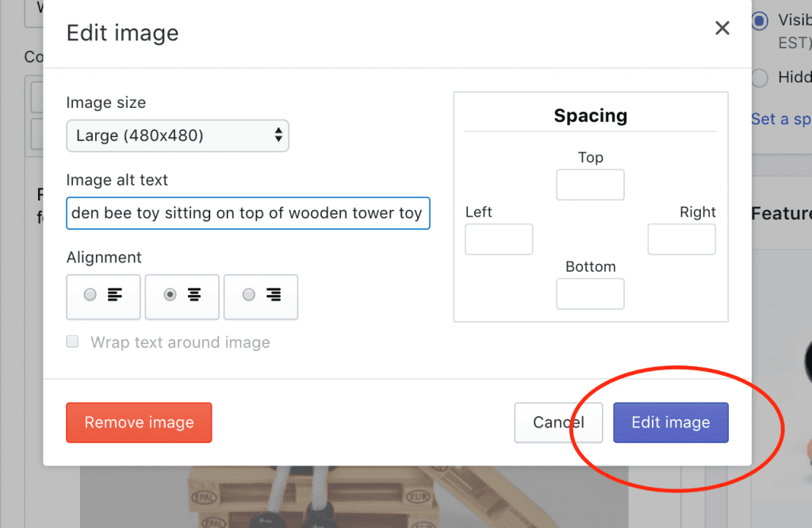812x528 pixels.
Task: Click the Right spacing input box
Action: [681, 239]
